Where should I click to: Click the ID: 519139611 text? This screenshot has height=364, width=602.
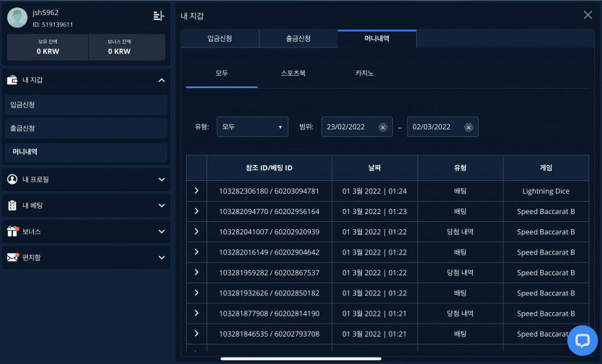click(x=53, y=25)
